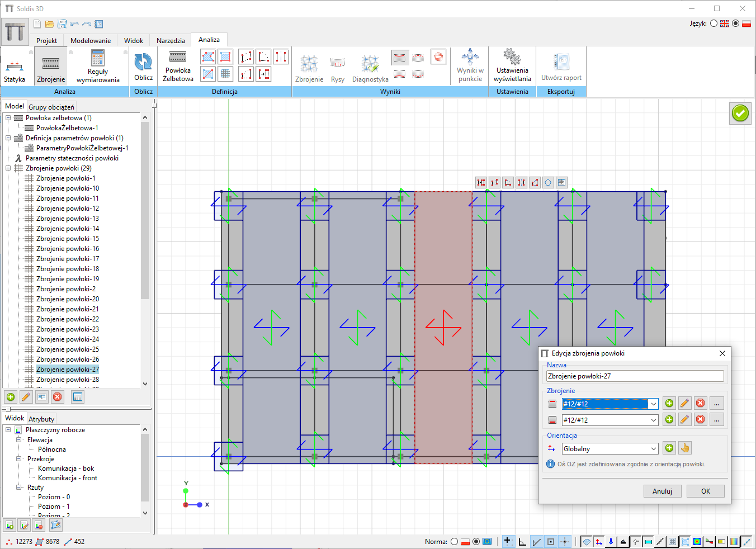Viewport: 756px width, 549px height.
Task: Open top reinforcement #12/#12 dropdown
Action: click(653, 404)
